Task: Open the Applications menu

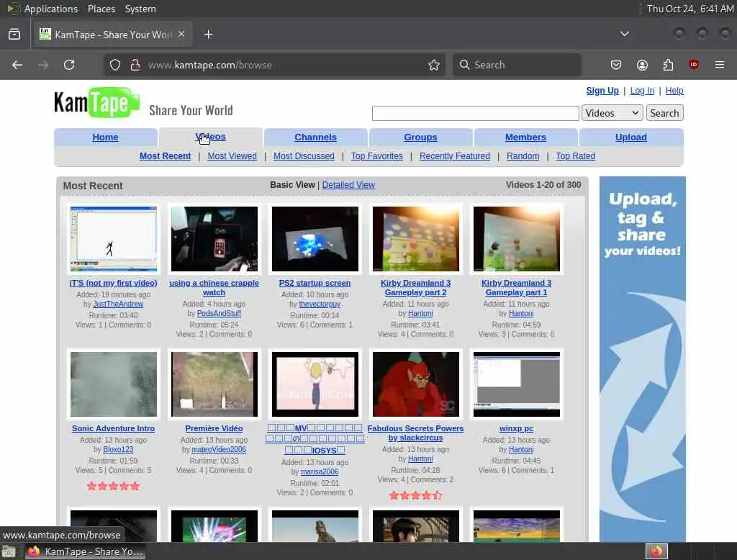Action: pos(51,9)
